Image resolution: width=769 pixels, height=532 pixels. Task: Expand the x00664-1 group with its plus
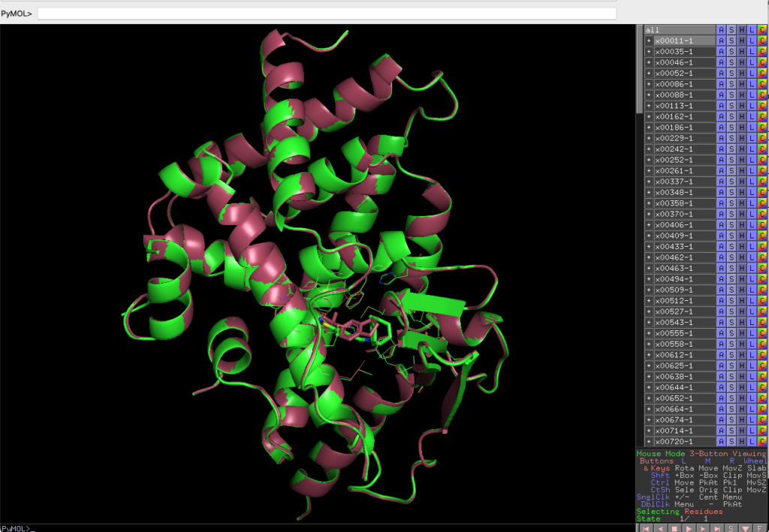click(649, 409)
